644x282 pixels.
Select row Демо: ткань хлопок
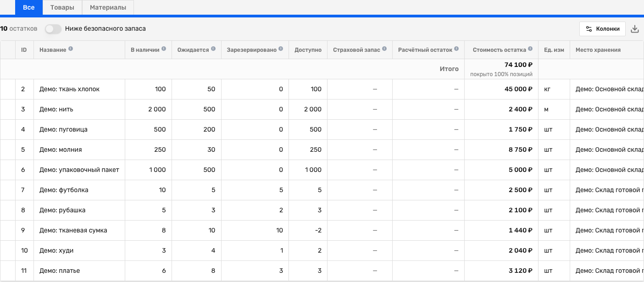point(322,89)
